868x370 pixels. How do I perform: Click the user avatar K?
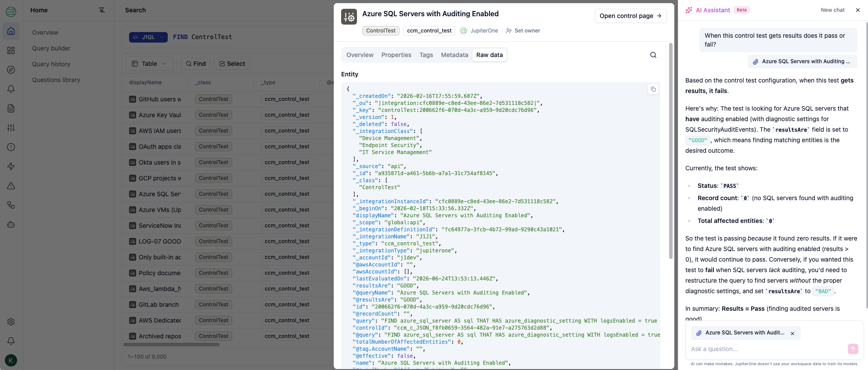[11, 360]
